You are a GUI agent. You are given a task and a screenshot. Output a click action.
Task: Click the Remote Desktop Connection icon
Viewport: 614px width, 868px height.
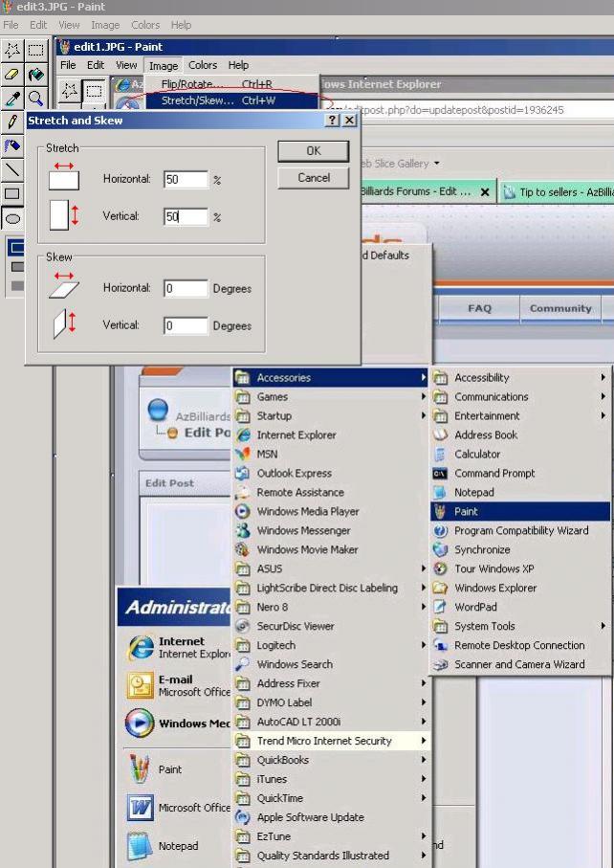click(x=440, y=645)
